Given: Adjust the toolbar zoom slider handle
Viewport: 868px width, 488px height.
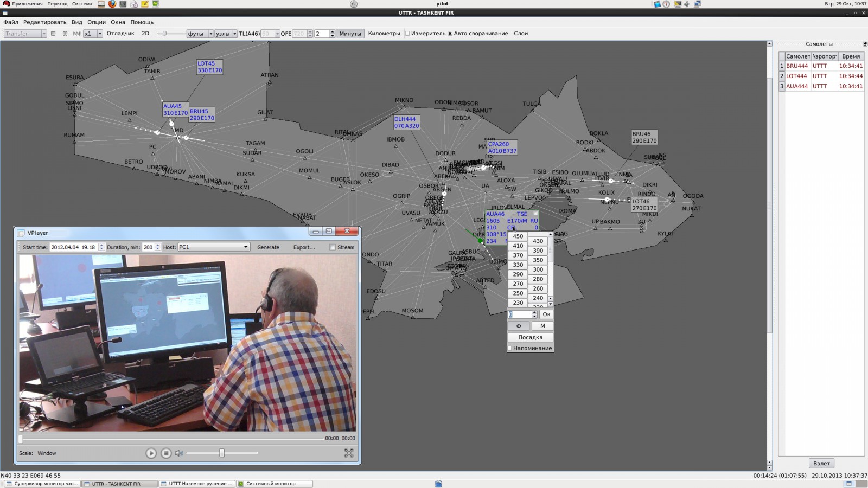Looking at the screenshot, I should (164, 34).
